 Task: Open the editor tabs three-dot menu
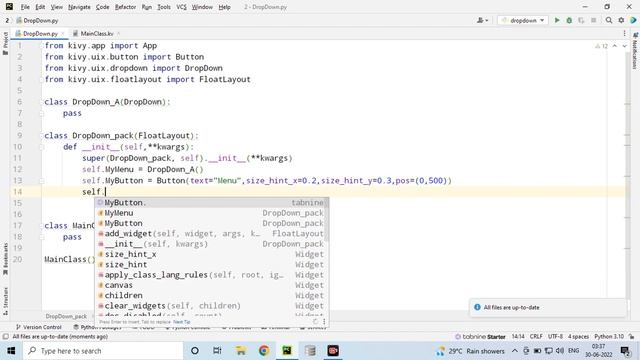pos(624,33)
